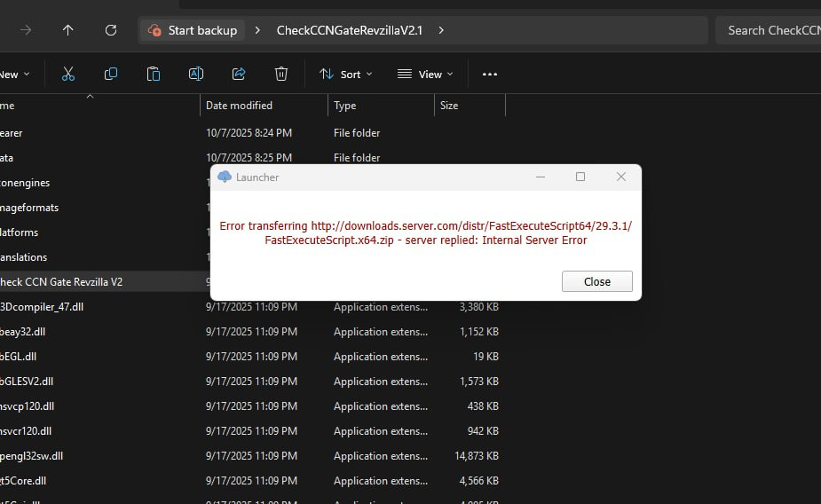Refresh the current folder view
The height and width of the screenshot is (504, 821).
(x=111, y=30)
